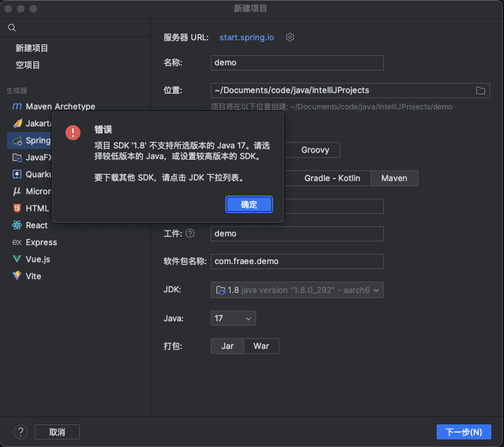Click the 下一步(N) next button
504x447 pixels.
coord(464,432)
